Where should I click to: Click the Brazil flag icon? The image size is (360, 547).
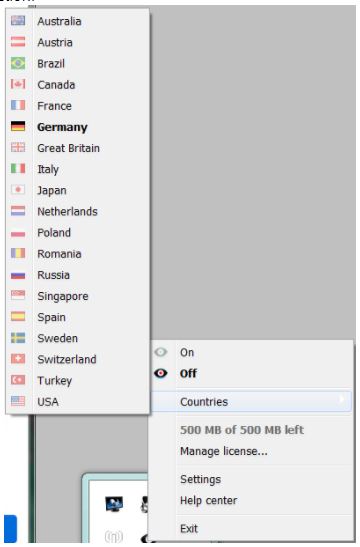[18, 63]
